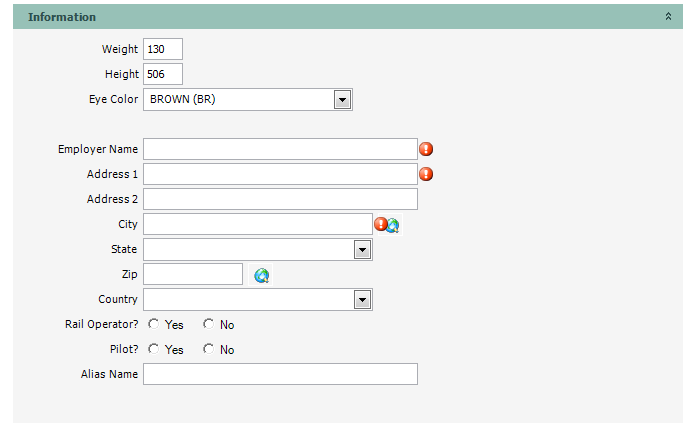This screenshot has height=431, width=687.
Task: Collapse the Information panel with the double chevron
Action: tap(668, 17)
